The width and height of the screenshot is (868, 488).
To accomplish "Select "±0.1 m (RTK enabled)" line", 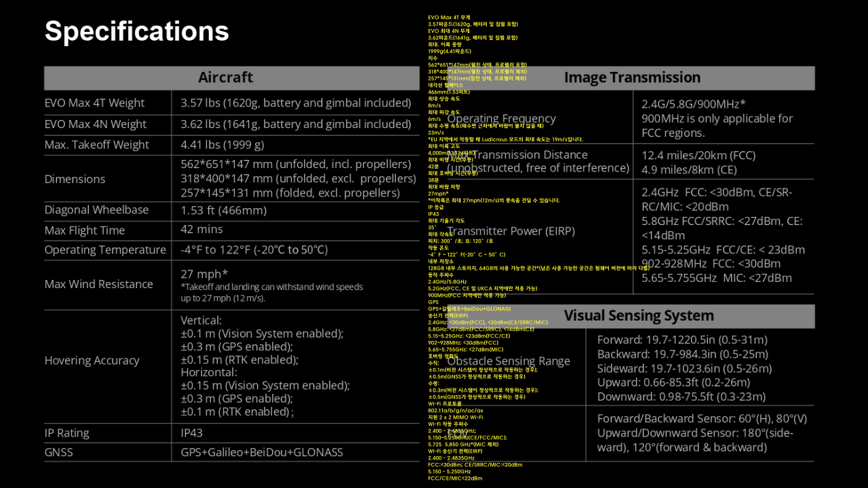I will click(x=236, y=411).
